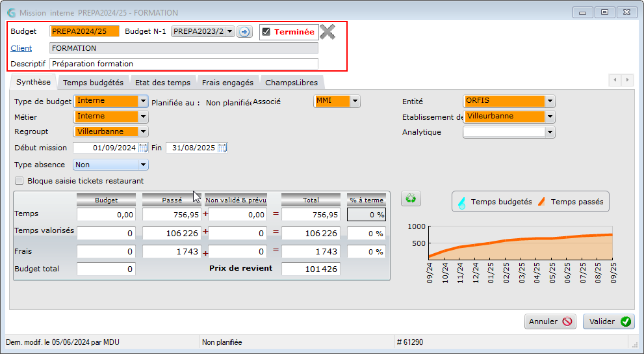The height and width of the screenshot is (354, 644).
Task: Click the Budget column header
Action: (x=106, y=200)
